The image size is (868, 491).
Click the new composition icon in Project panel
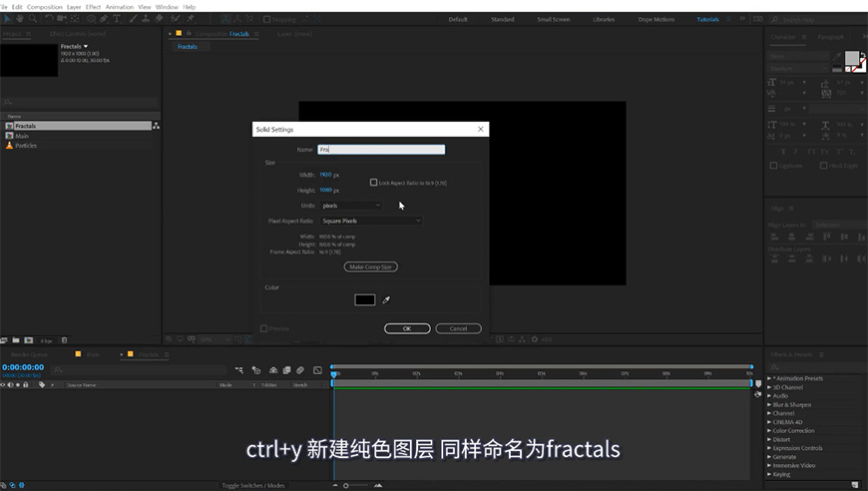(x=29, y=340)
